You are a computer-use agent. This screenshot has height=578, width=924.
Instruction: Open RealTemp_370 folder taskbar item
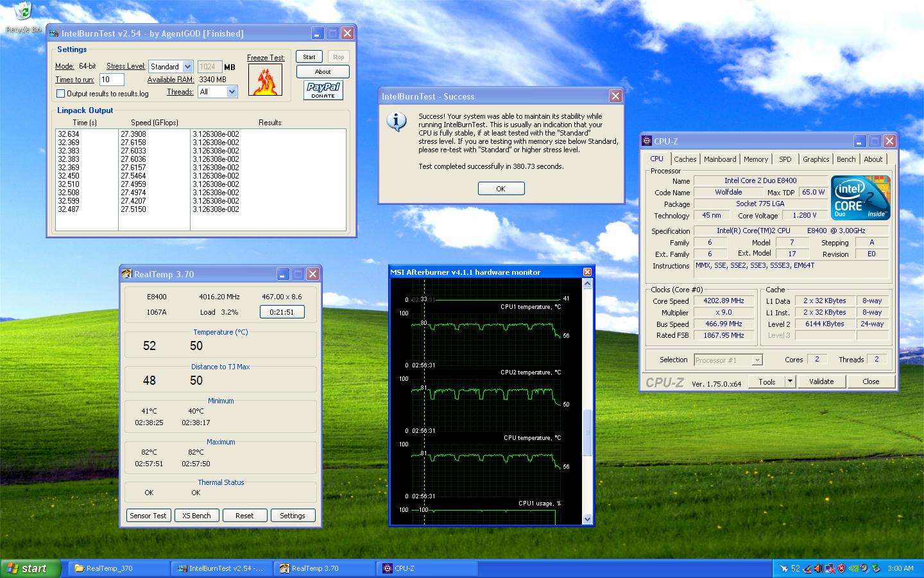(x=119, y=568)
